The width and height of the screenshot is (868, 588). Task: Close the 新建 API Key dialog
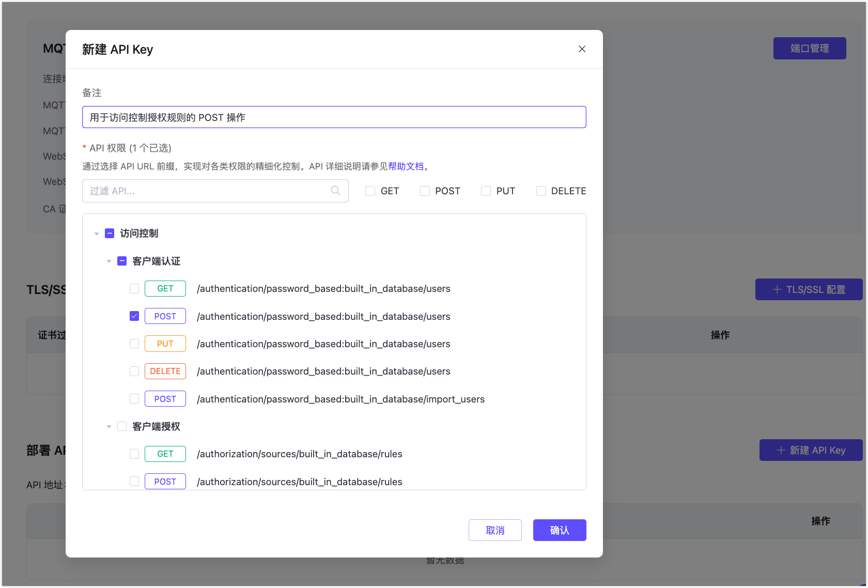click(x=582, y=49)
